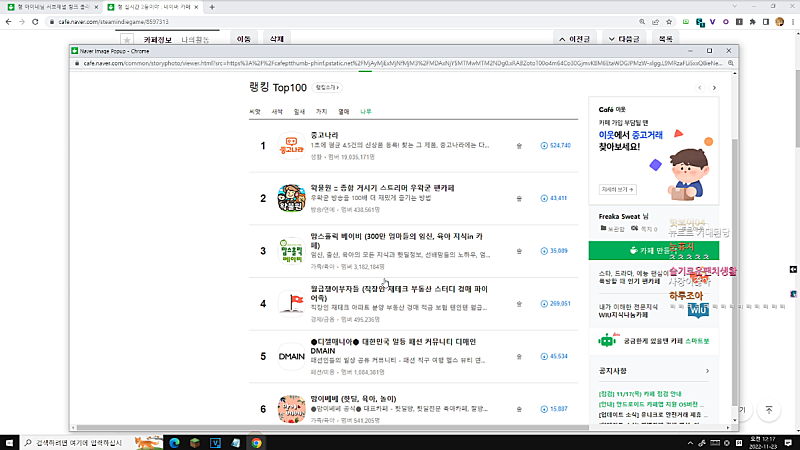Click the share page icon in address bar

tap(656, 22)
